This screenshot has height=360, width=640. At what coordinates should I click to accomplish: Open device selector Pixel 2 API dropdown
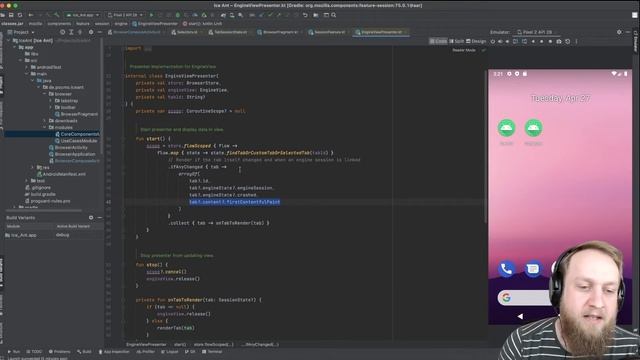click(125, 15)
